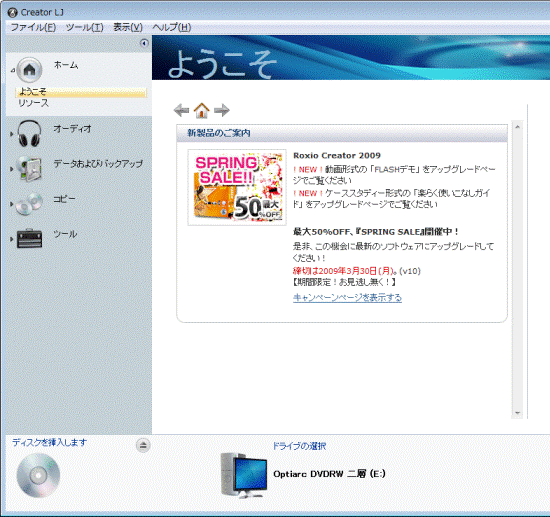Image resolution: width=550 pixels, height=517 pixels.
Task: Select ようこそ under Home
Action: click(81, 92)
